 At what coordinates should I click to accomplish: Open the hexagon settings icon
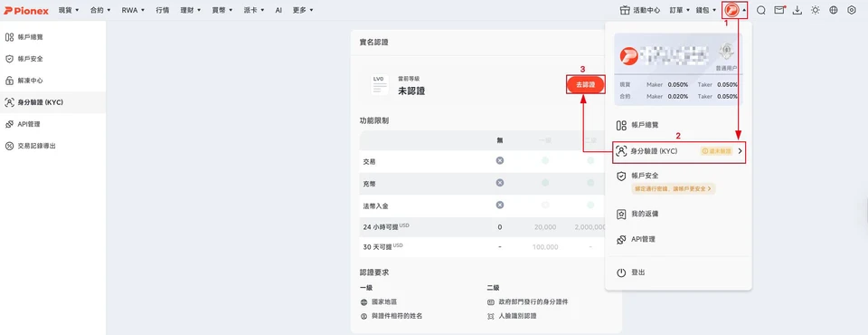[x=852, y=10]
